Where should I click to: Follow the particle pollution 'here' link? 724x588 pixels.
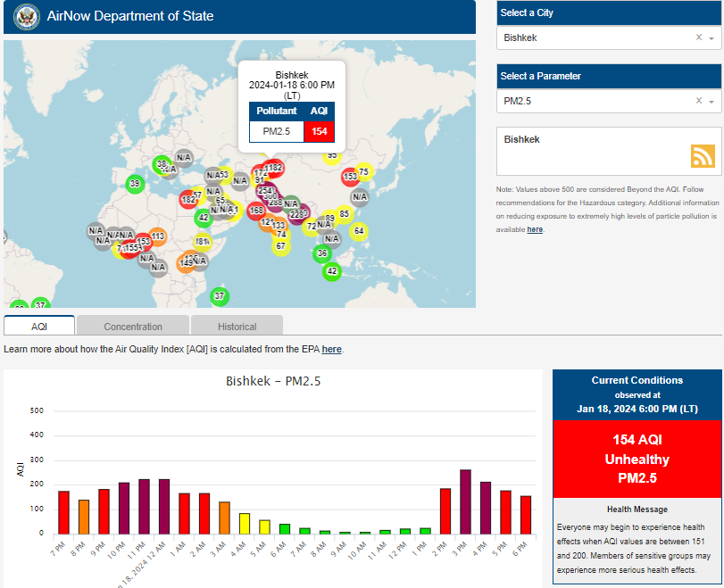pyautogui.click(x=535, y=229)
